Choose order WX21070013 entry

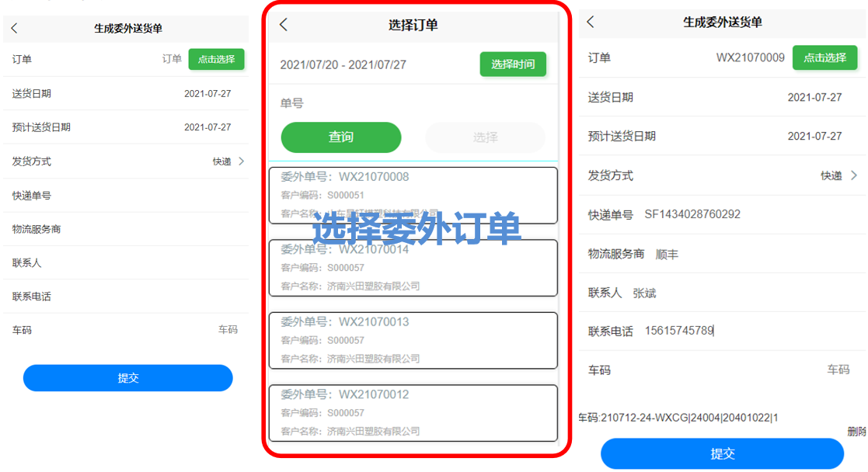pos(413,340)
